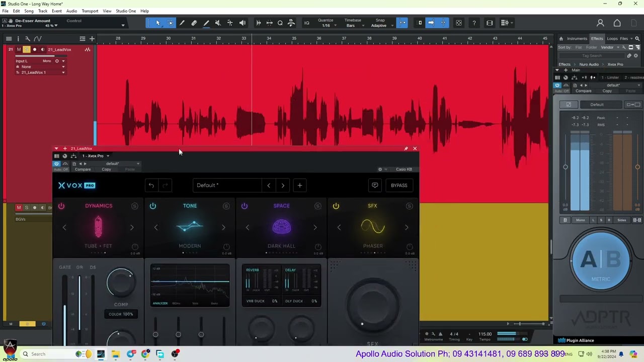This screenshot has height=362, width=644.
Task: Open the File menu
Action: point(5,11)
